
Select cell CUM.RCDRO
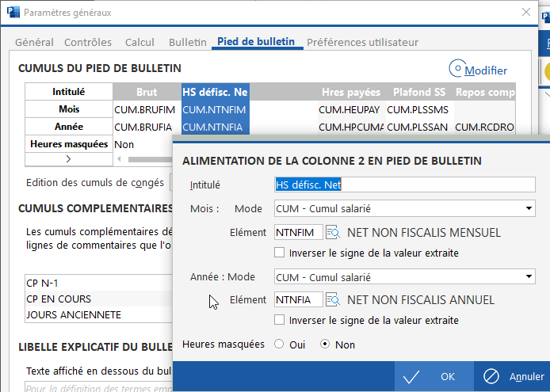tap(485, 127)
